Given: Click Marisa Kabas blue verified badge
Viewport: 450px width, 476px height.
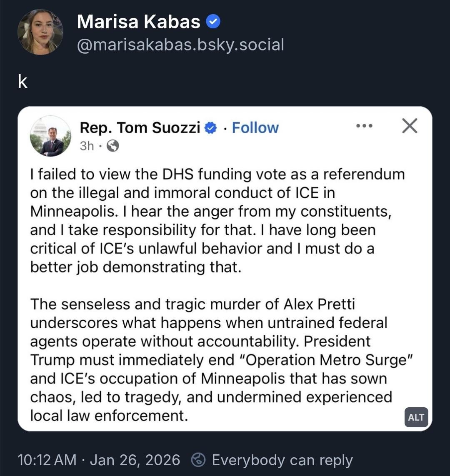Looking at the screenshot, I should point(214,22).
